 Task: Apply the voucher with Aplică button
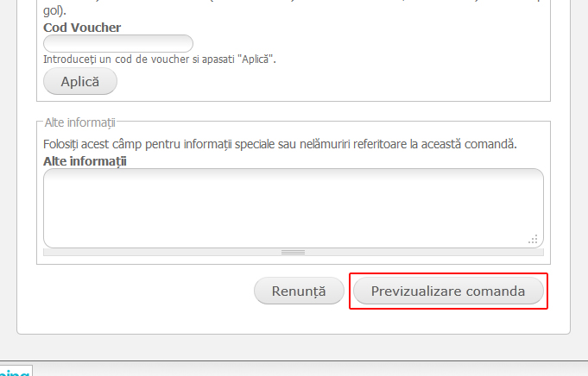click(x=80, y=81)
